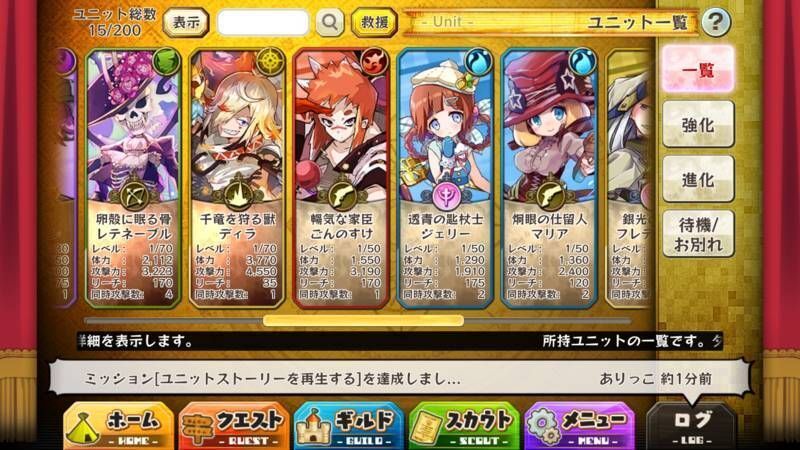Image resolution: width=800 pixels, height=450 pixels.
Task: Open help with the question mark icon
Action: [x=715, y=22]
